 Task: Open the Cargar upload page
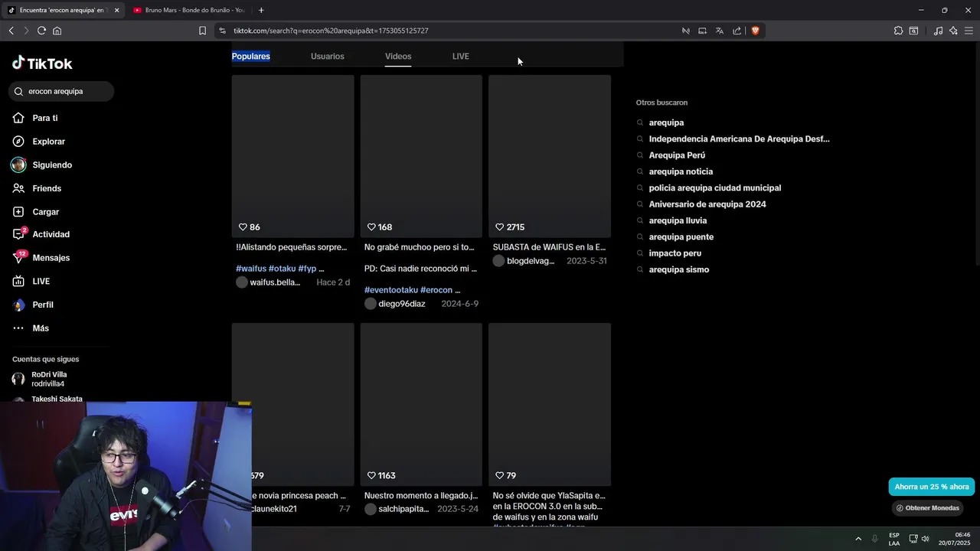pyautogui.click(x=36, y=212)
